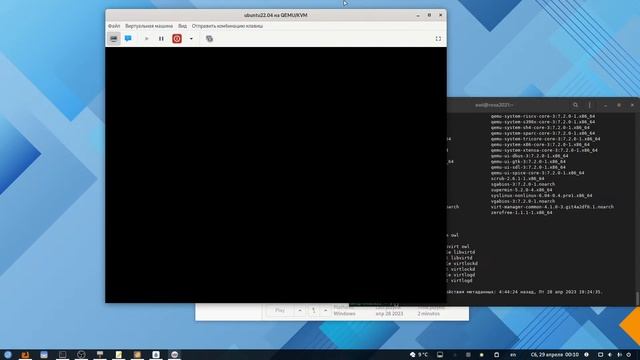640x360 pixels.
Task: Click the terminal window scrollbar
Action: coord(637,298)
